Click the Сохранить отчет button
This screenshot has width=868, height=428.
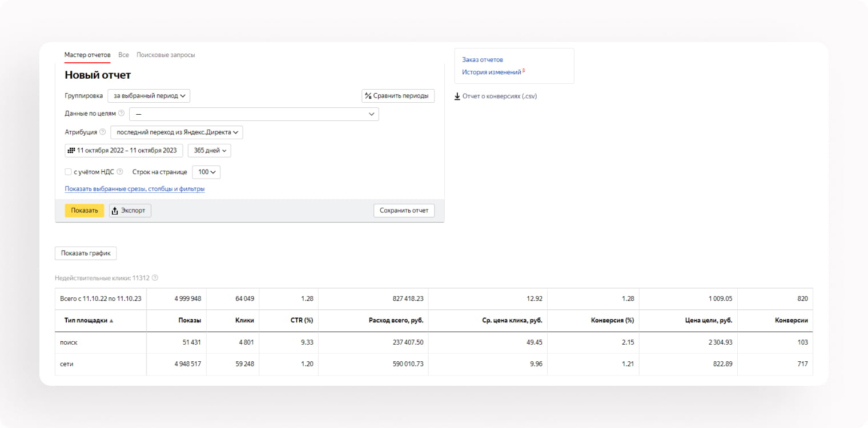pyautogui.click(x=404, y=211)
